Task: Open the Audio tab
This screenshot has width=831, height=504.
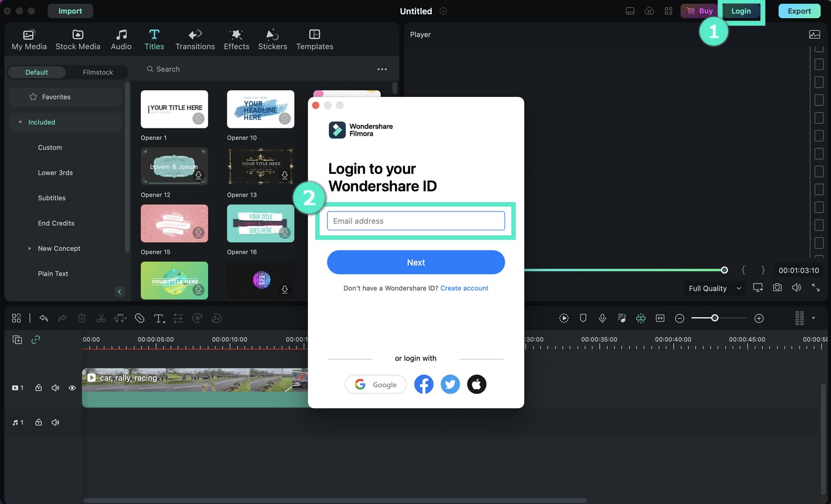Action: pyautogui.click(x=121, y=40)
